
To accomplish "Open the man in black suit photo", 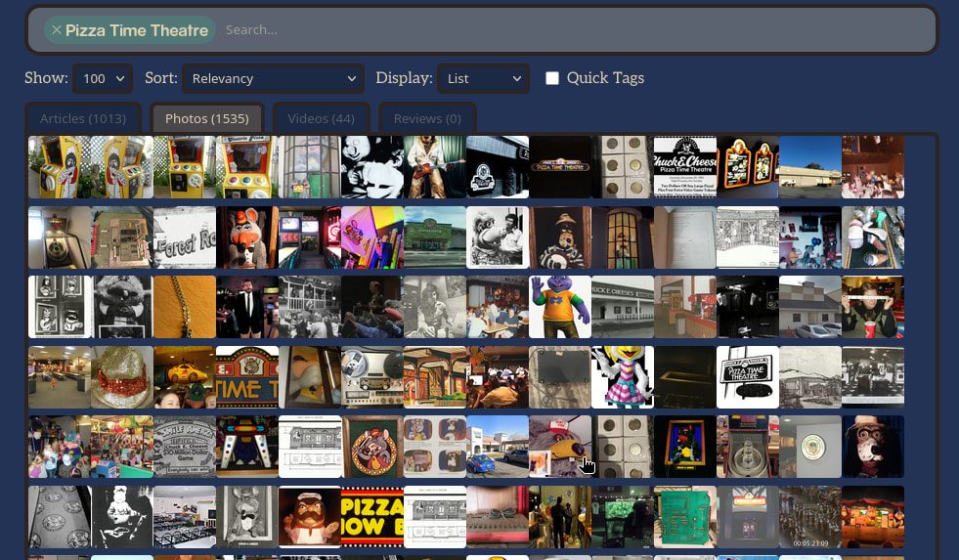I will point(247,307).
